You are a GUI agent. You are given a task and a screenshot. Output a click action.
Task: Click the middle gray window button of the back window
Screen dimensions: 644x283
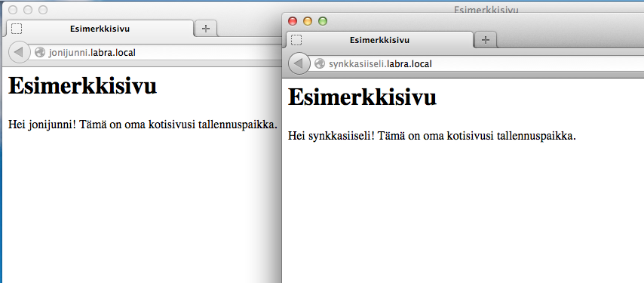pyautogui.click(x=28, y=10)
